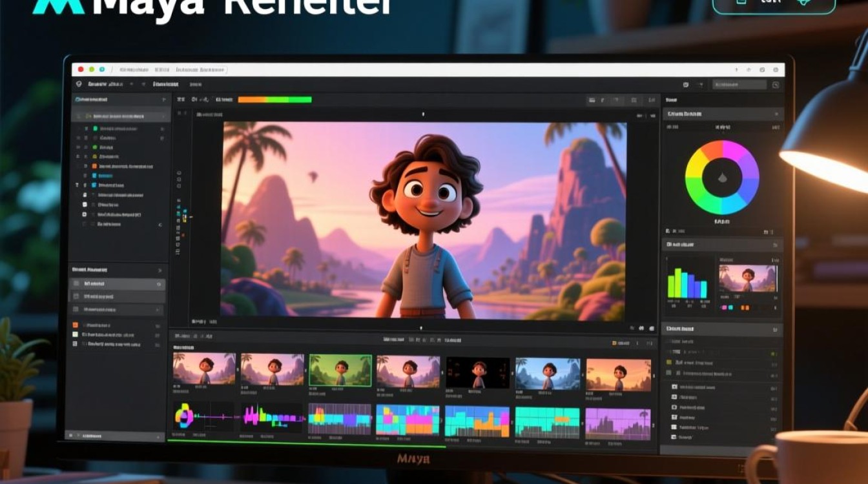Click the green square icon in outliner list

[96, 128]
